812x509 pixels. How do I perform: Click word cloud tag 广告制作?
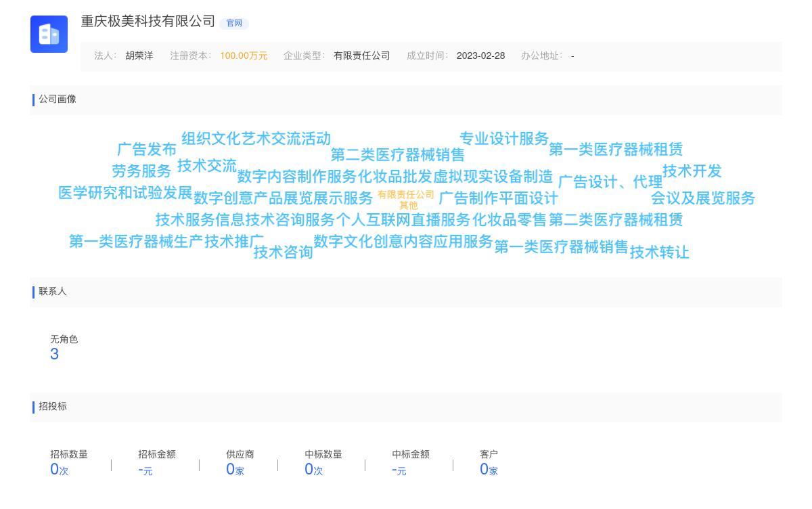point(469,198)
